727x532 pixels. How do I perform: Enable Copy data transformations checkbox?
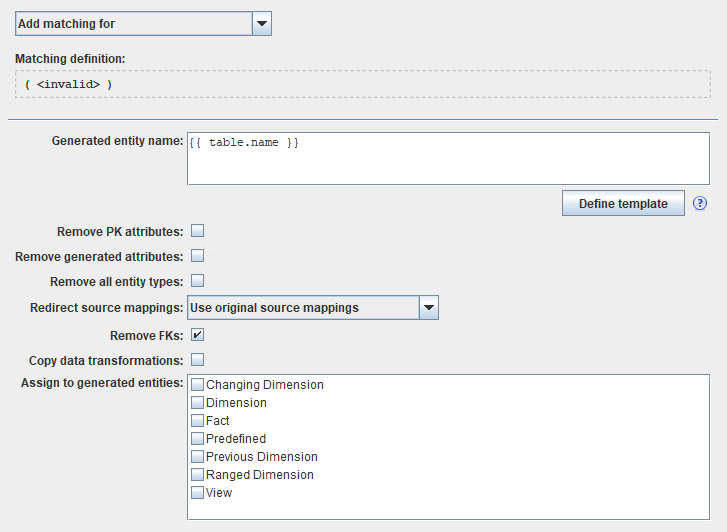click(198, 360)
